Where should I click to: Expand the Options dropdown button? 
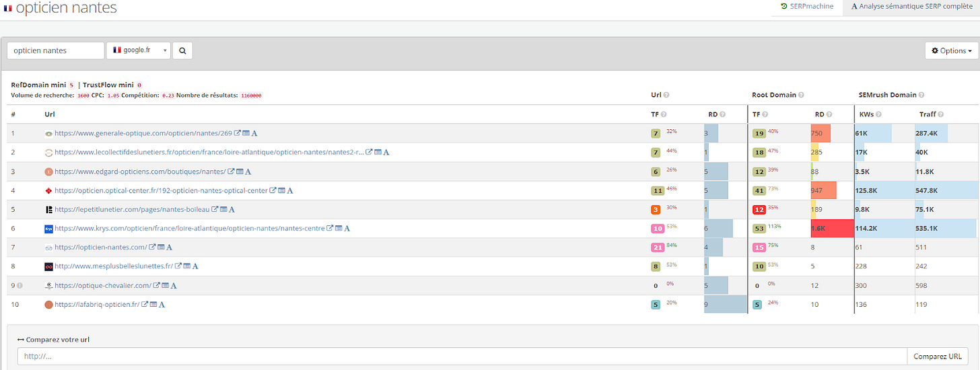click(x=951, y=50)
